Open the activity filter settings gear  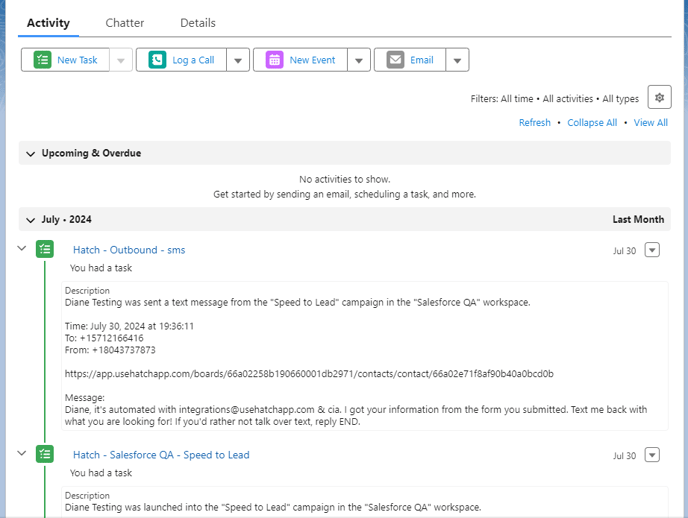(658, 97)
